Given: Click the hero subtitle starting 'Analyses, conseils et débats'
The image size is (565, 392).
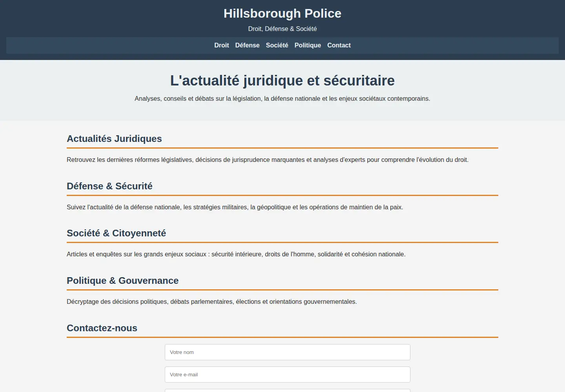Looking at the screenshot, I should coord(282,99).
